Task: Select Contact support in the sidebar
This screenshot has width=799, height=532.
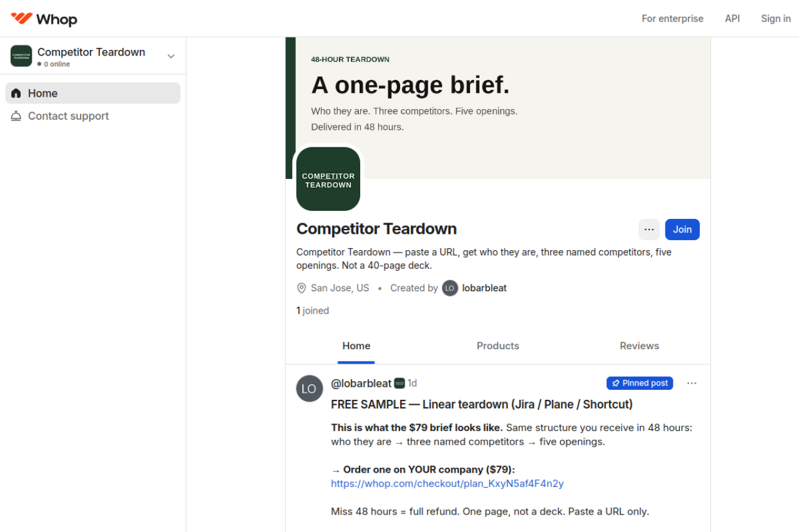Action: tap(93, 116)
